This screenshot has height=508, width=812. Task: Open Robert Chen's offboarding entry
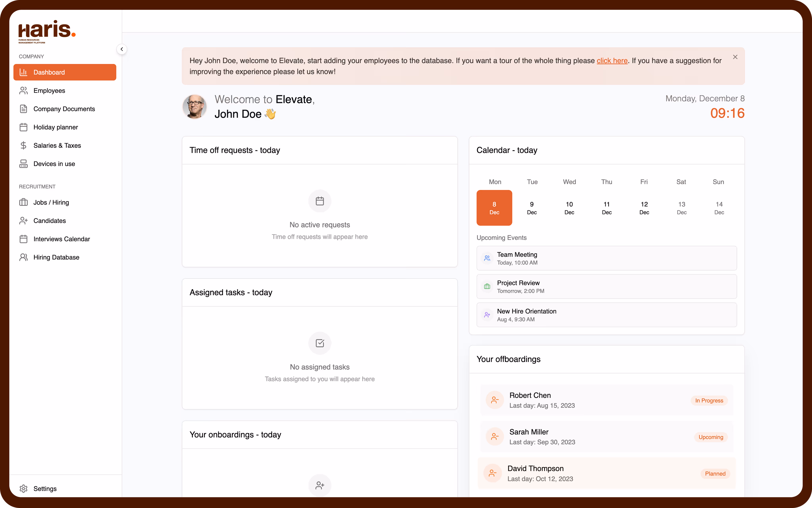606,400
